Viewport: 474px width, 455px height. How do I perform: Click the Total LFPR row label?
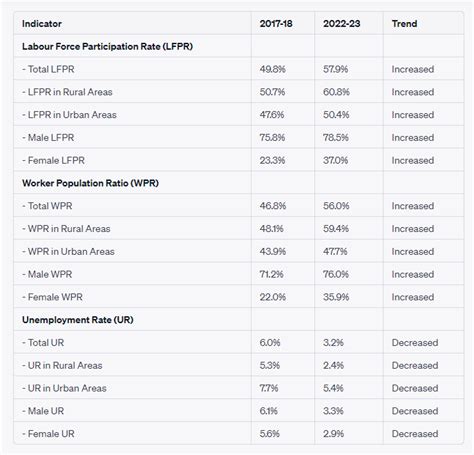pos(48,69)
